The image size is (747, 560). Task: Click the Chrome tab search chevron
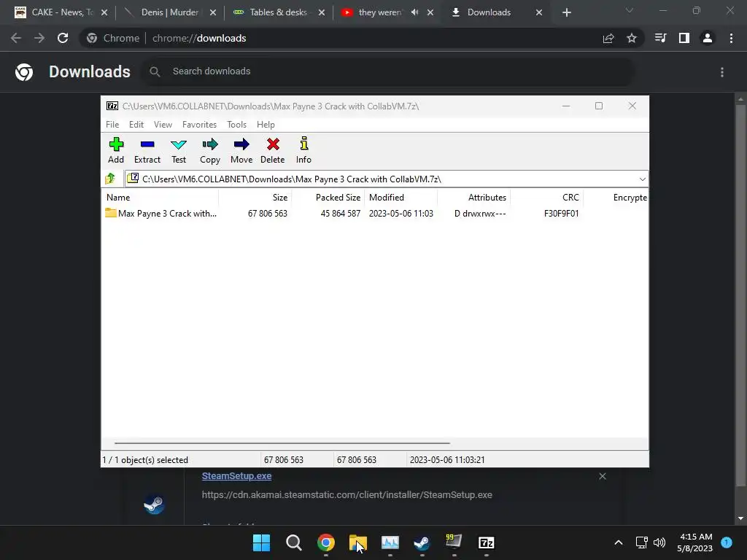(x=630, y=10)
